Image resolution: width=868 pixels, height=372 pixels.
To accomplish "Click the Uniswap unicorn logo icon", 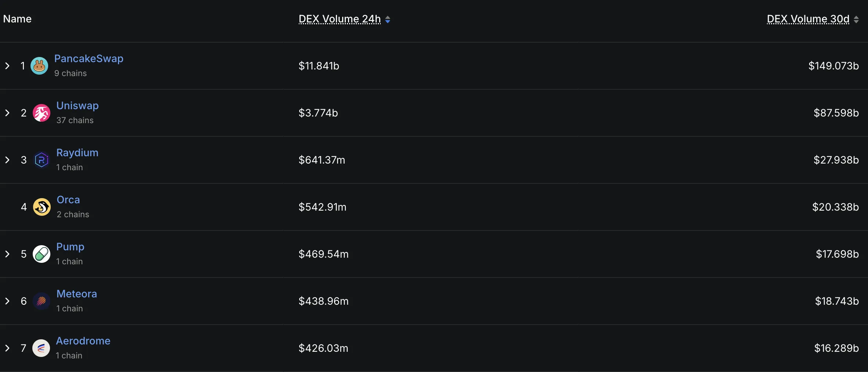I will click(42, 113).
